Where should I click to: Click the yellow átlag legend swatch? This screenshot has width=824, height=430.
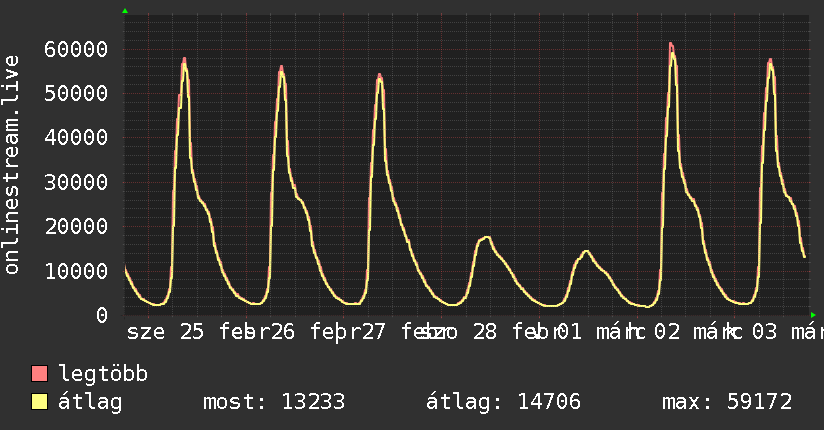point(39,402)
